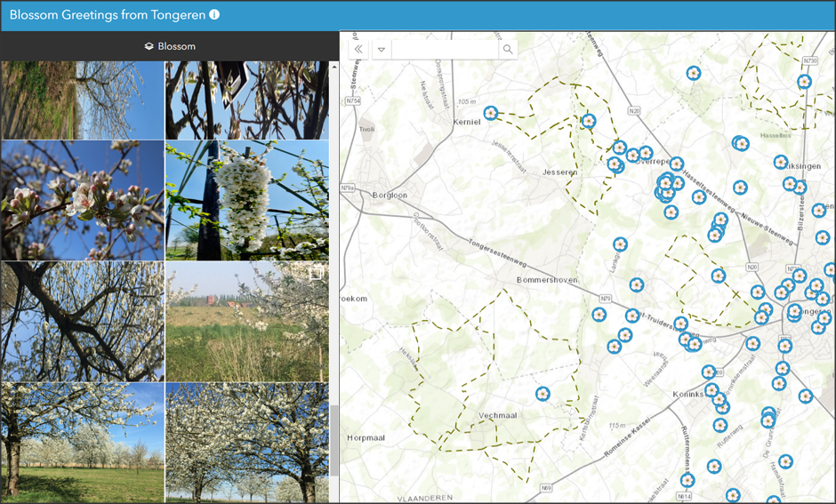
Task: Click the scroll-up arrow of gallery scrollbar
Action: (x=334, y=67)
